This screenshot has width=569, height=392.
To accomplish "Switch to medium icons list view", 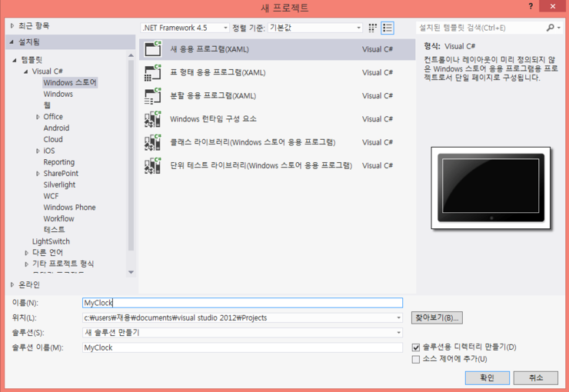I will pyautogui.click(x=388, y=28).
